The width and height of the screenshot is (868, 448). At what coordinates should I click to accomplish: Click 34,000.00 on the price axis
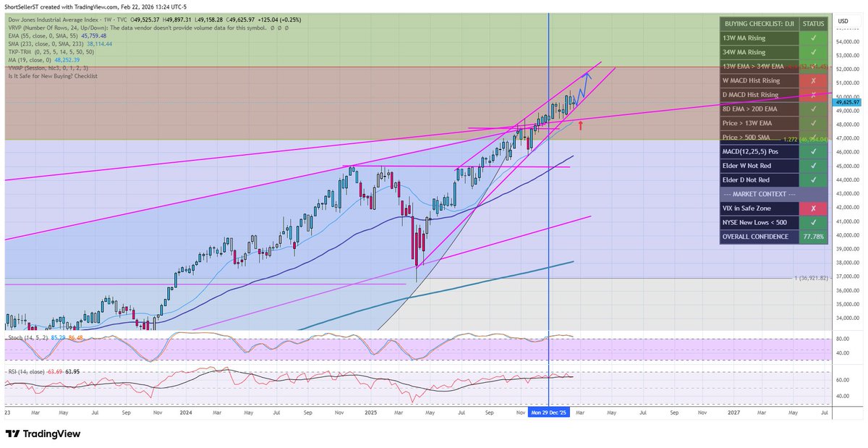coord(848,318)
